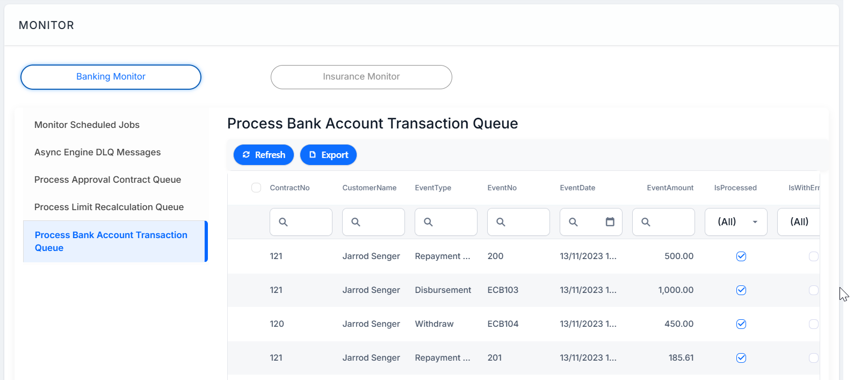The width and height of the screenshot is (868, 380).
Task: Sort by the EventAmount column header
Action: click(670, 188)
